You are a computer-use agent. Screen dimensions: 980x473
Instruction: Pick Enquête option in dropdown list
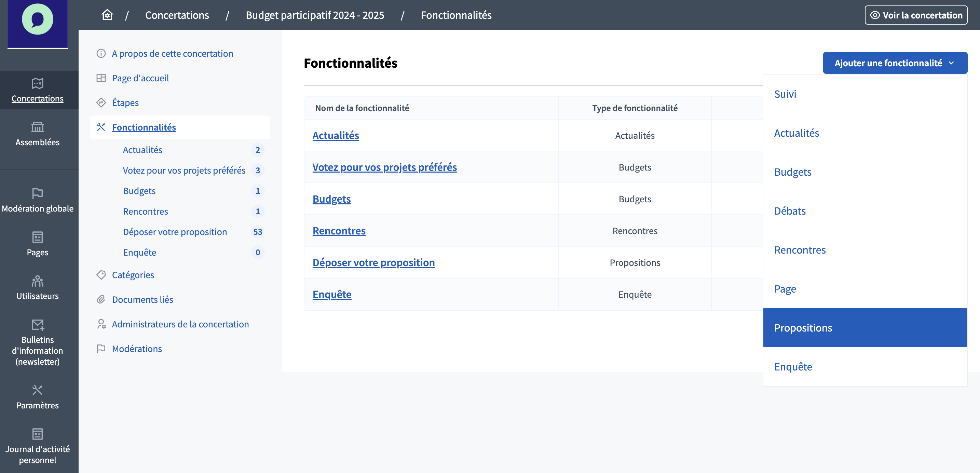793,367
